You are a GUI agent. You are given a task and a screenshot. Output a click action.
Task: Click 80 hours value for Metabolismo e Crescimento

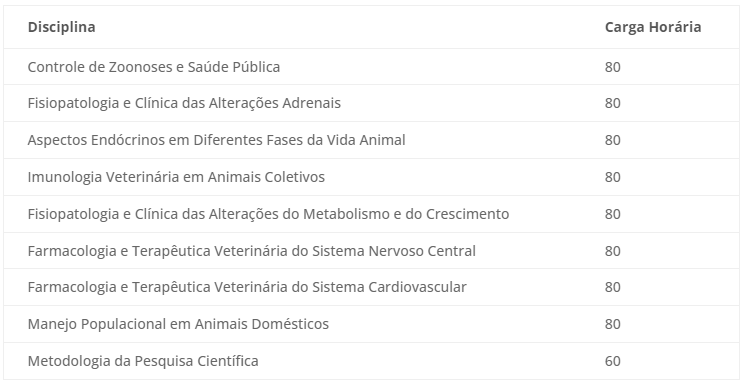point(612,214)
